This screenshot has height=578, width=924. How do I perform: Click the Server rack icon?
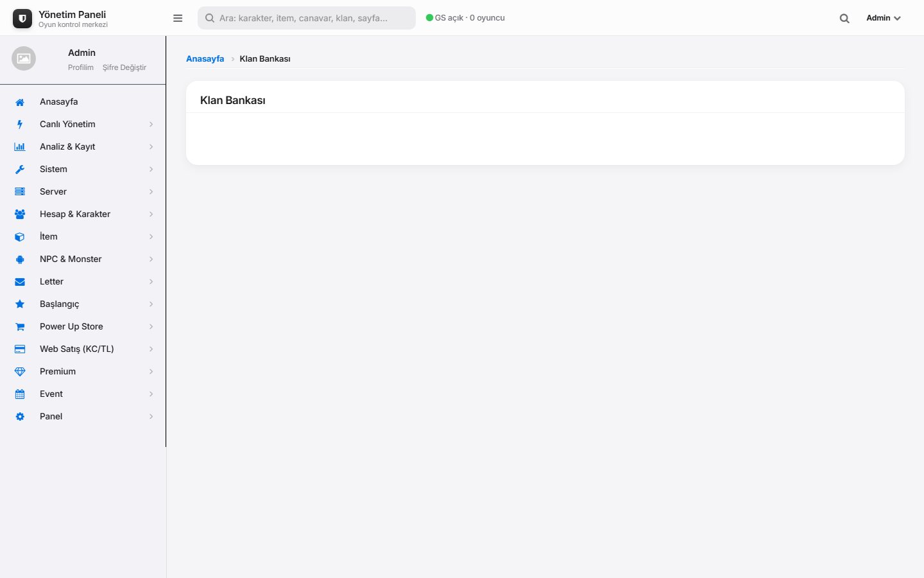20,192
